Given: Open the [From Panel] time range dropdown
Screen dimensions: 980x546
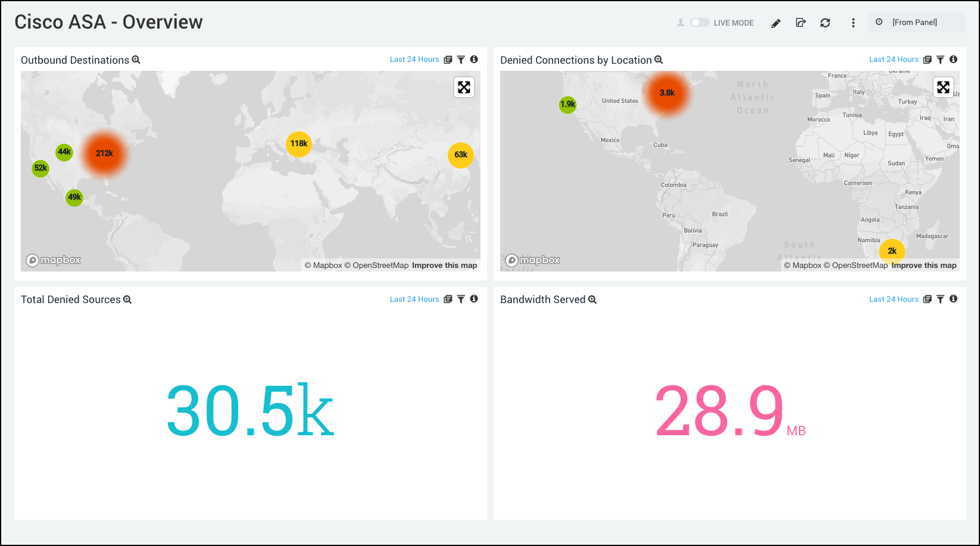Looking at the screenshot, I should click(x=915, y=22).
